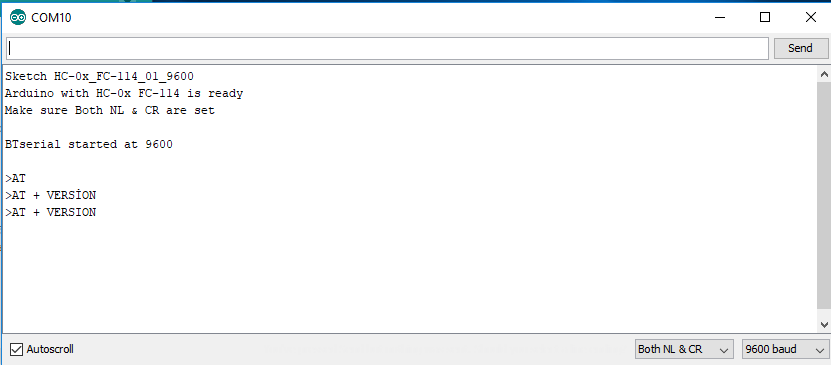831x365 pixels.
Task: Toggle the Autoscroll checkbox
Action: (x=17, y=350)
